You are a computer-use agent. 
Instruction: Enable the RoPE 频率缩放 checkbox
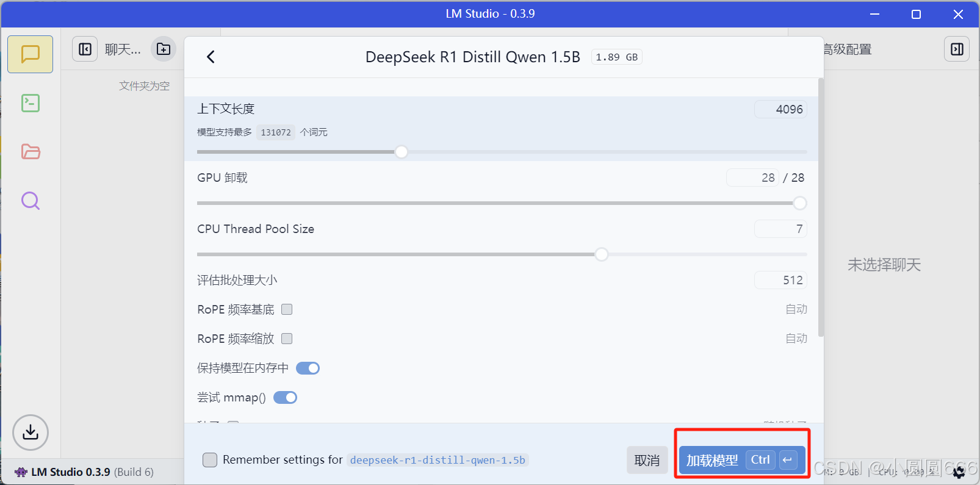[x=287, y=339]
